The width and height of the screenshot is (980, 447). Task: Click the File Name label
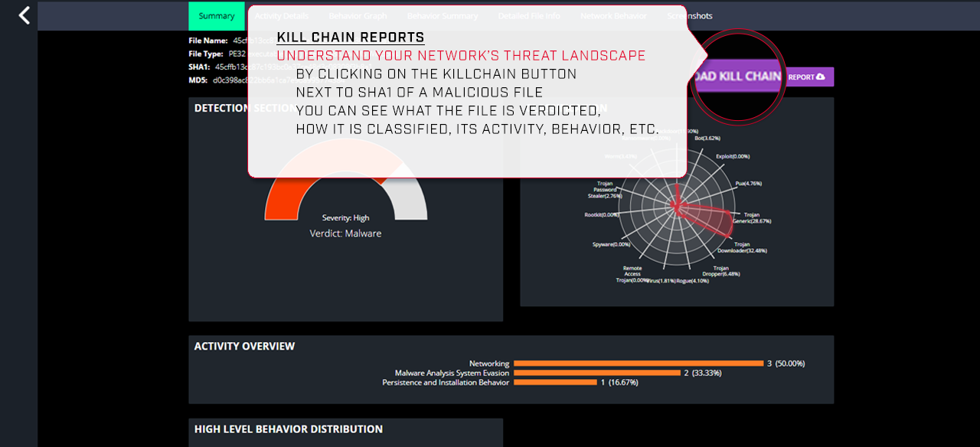coord(208,41)
